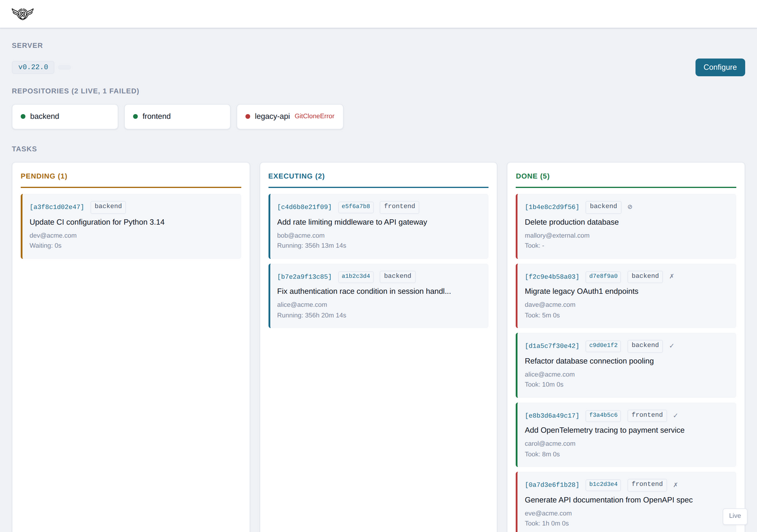Image resolution: width=757 pixels, height=532 pixels.
Task: Click the checkmark on Add OpenTelemetry tracing task
Action: [x=675, y=415]
